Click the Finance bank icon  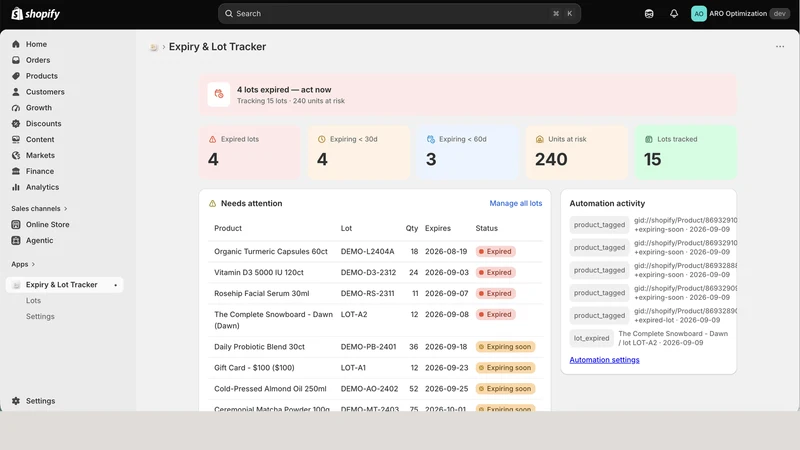16,171
